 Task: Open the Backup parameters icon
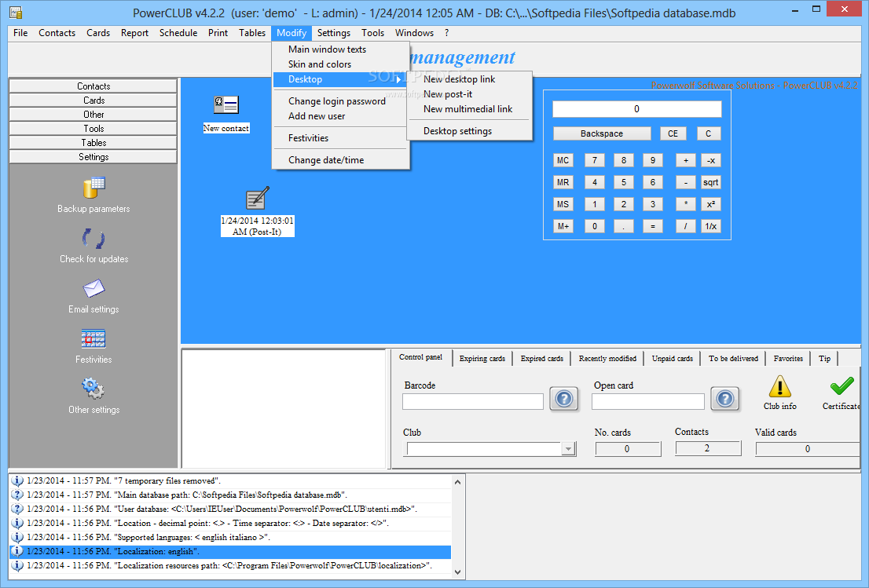click(93, 188)
